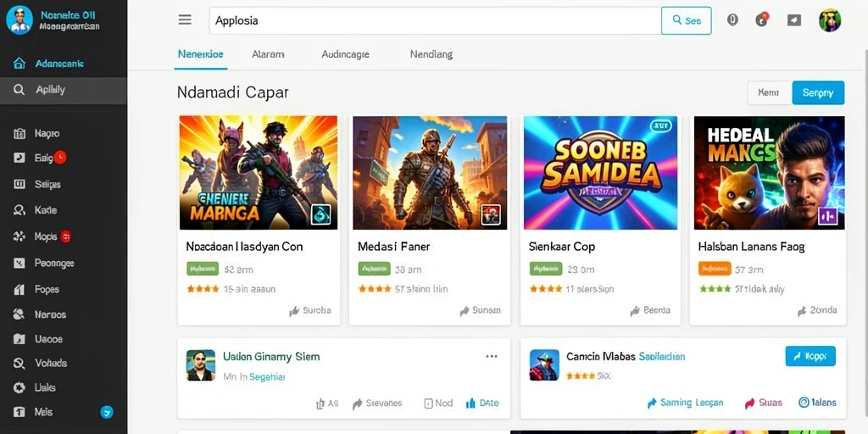Screen dimensions: 868x434
Task: Click the home icon beside Adanscanis
Action: tap(19, 63)
